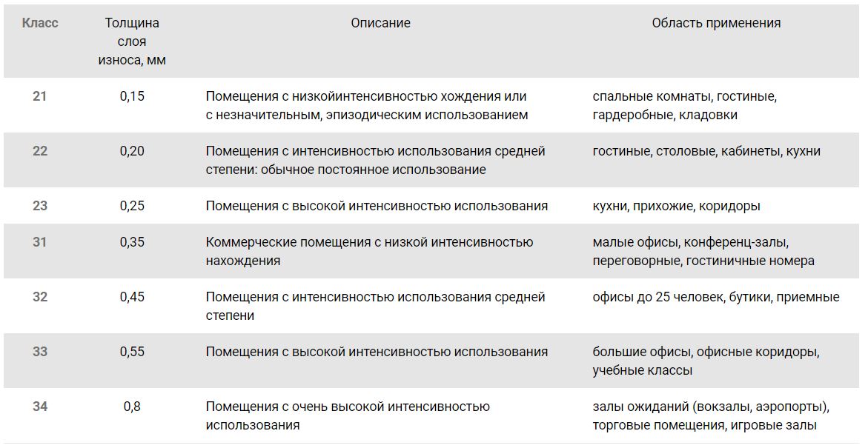
Task: Click офисы до 25 человек cell
Action: tap(716, 297)
